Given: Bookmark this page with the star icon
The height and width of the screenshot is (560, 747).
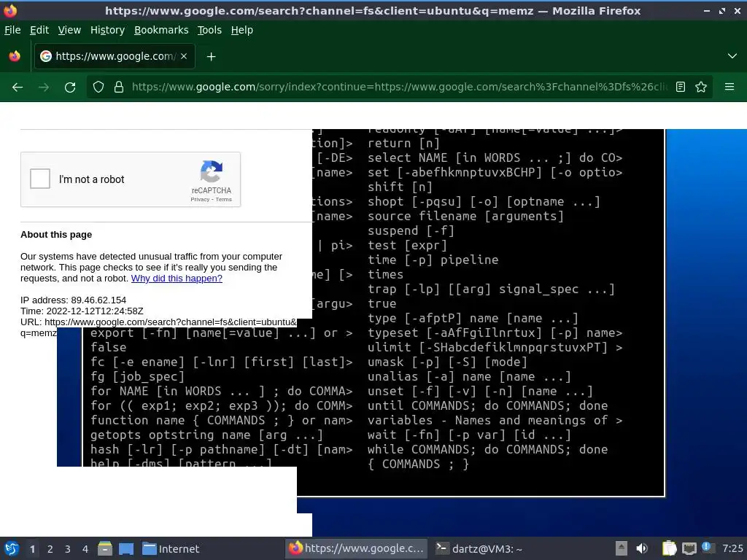Looking at the screenshot, I should [x=701, y=87].
